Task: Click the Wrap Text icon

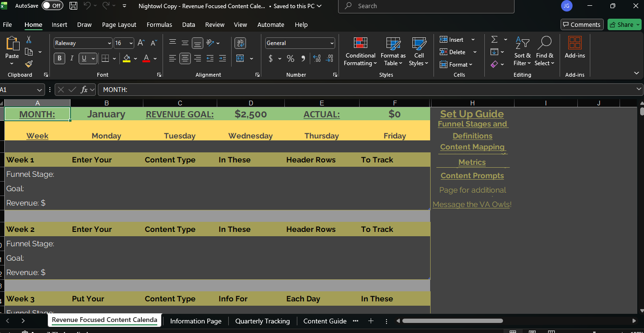Action: pyautogui.click(x=240, y=43)
